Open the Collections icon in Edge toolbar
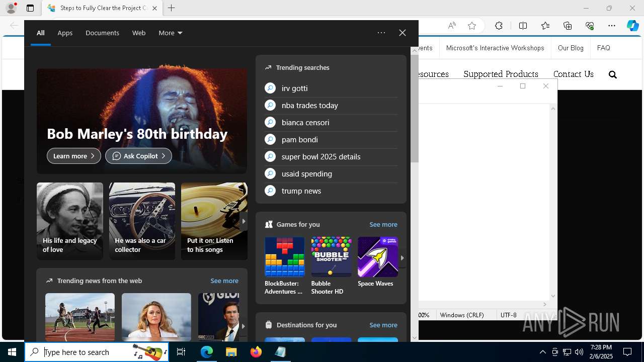Image resolution: width=644 pixels, height=362 pixels. (x=568, y=26)
